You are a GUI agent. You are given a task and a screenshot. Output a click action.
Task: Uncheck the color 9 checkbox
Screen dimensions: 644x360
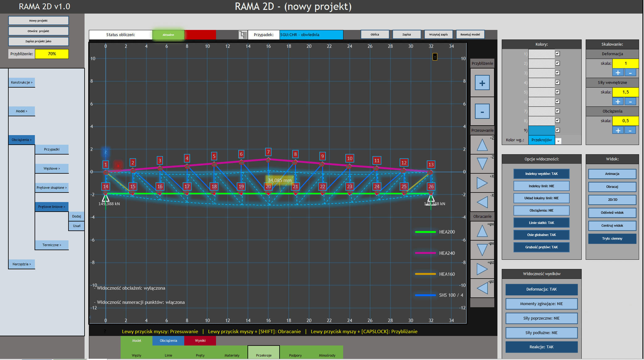pos(557,130)
